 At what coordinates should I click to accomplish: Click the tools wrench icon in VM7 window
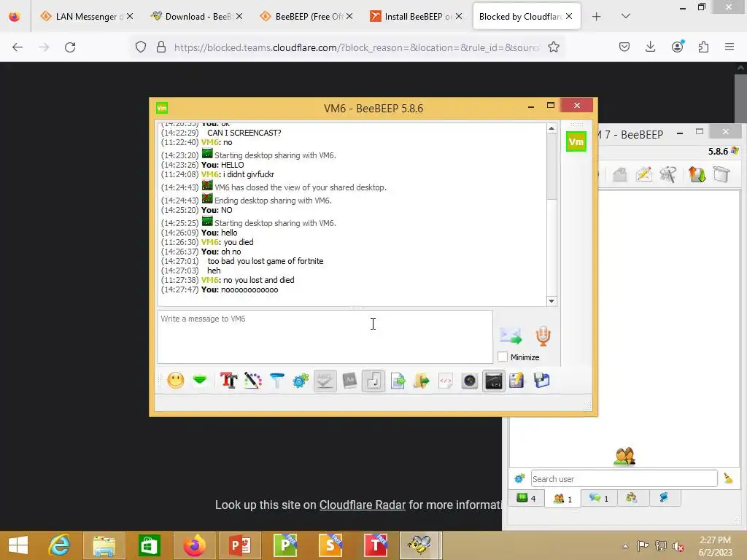click(x=668, y=174)
